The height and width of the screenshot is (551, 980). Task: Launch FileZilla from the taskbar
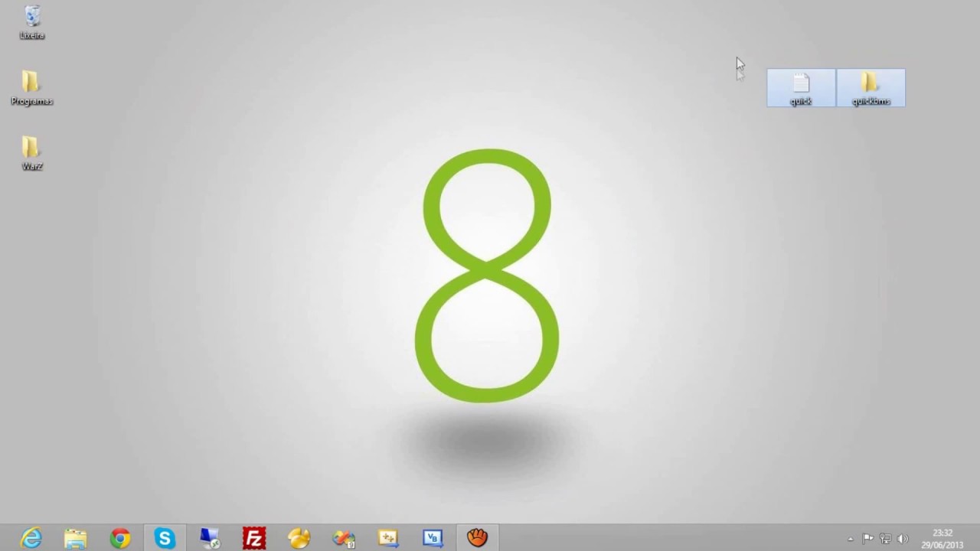point(254,538)
